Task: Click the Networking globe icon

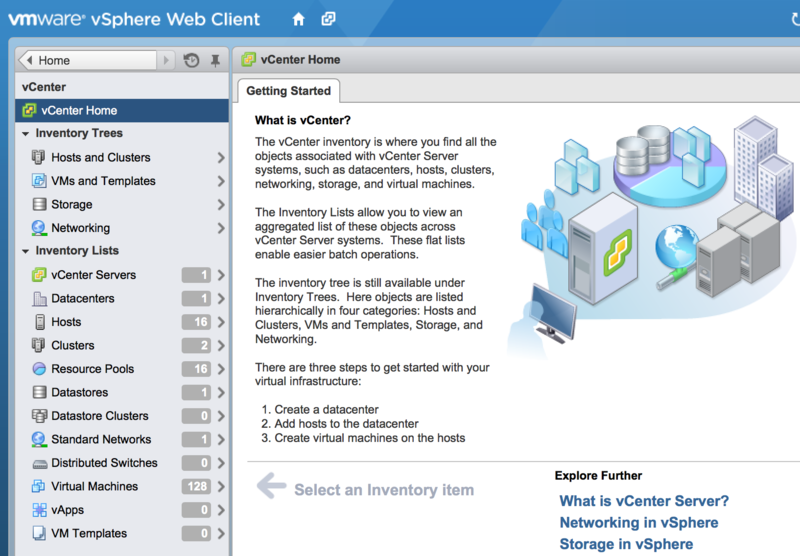Action: click(39, 228)
